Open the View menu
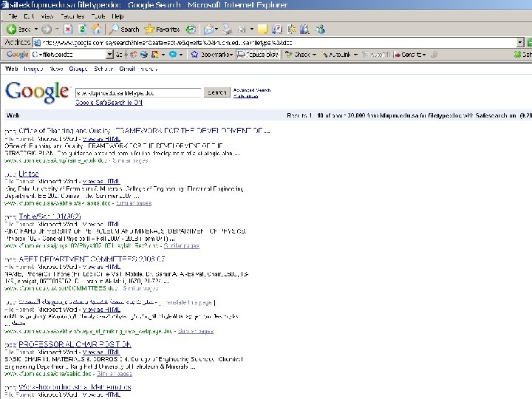 [47, 16]
